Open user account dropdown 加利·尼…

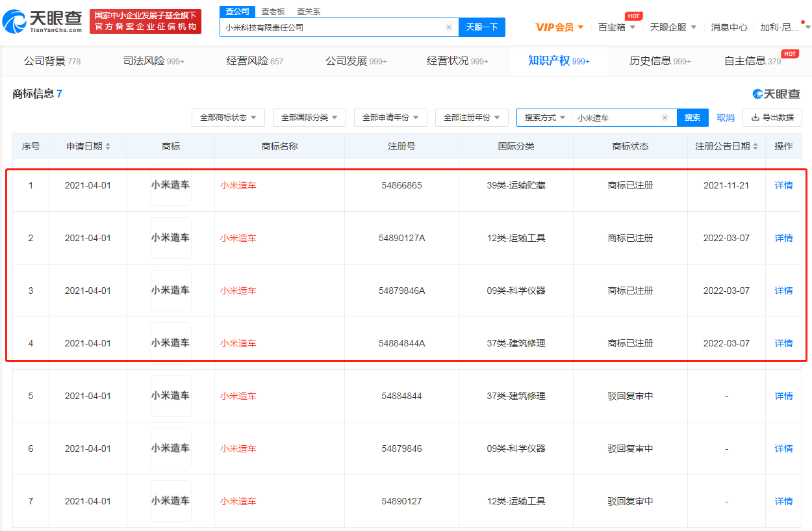(785, 27)
